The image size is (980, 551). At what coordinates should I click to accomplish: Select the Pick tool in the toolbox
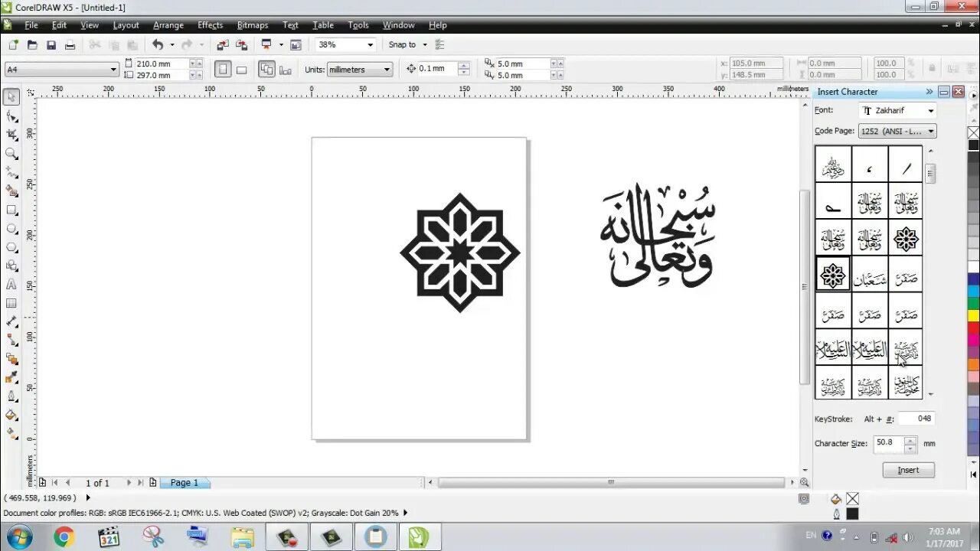[11, 97]
